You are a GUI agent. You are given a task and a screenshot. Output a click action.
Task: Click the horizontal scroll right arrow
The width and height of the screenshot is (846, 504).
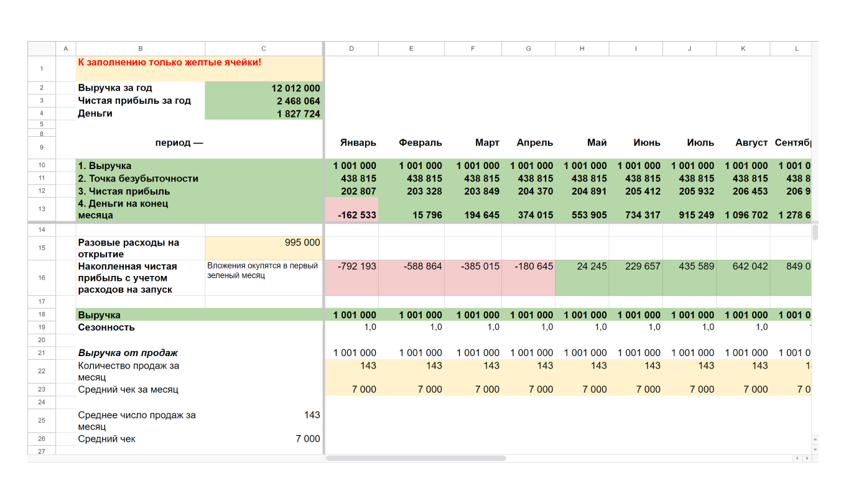click(807, 459)
